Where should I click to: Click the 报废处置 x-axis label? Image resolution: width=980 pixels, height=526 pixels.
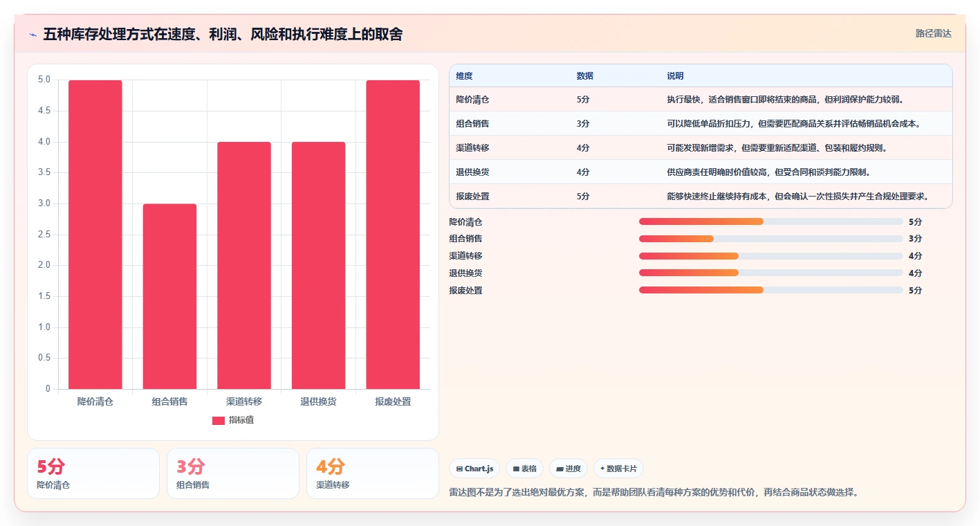pyautogui.click(x=393, y=401)
